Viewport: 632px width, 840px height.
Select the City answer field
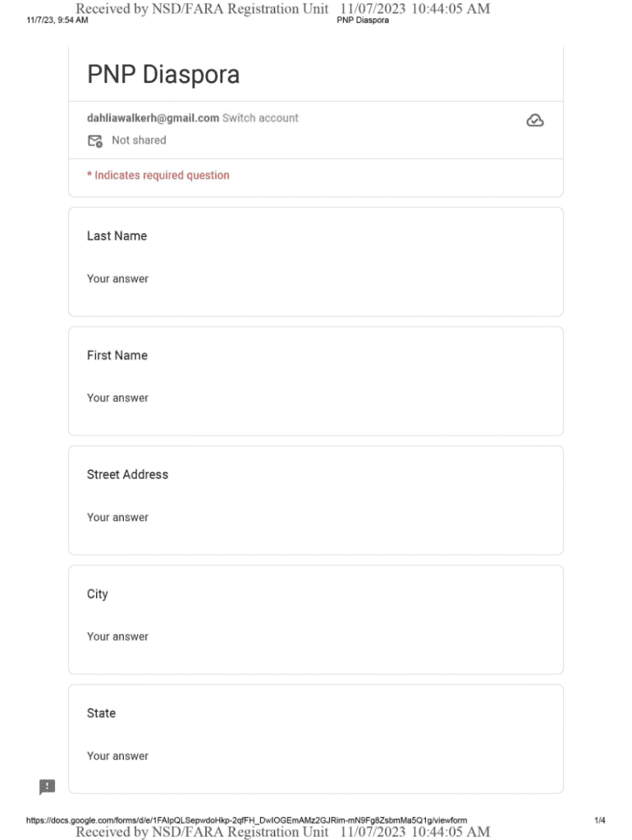[x=118, y=637]
